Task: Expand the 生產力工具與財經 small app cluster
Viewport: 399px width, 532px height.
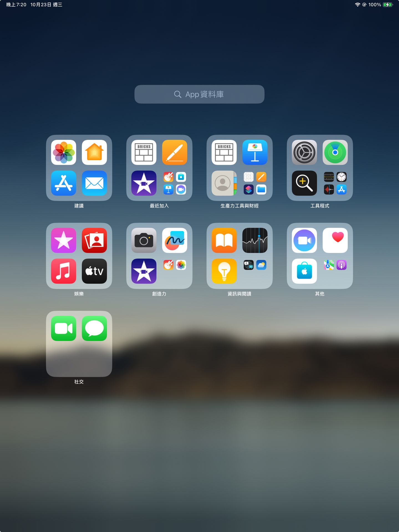Action: (x=255, y=183)
